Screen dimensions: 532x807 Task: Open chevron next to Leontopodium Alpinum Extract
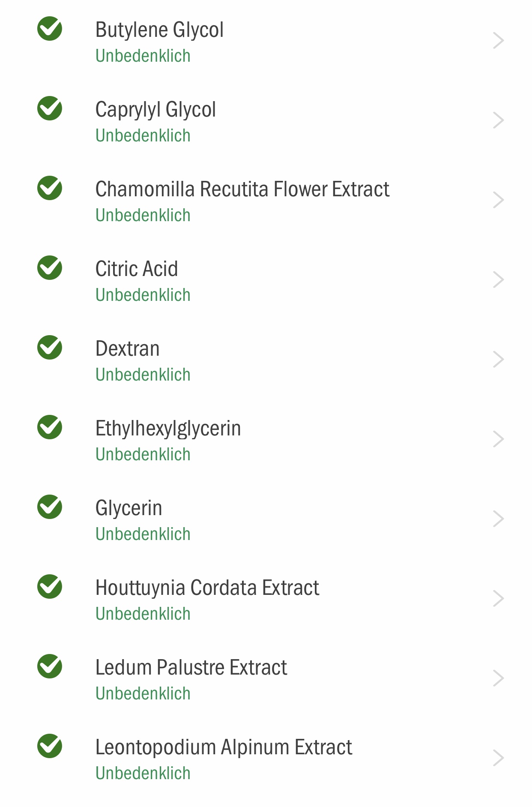pos(498,758)
